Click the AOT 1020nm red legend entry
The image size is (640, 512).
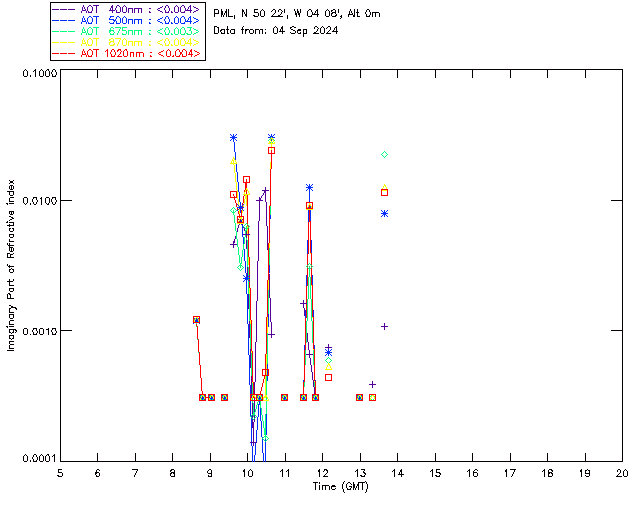pyautogui.click(x=127, y=53)
